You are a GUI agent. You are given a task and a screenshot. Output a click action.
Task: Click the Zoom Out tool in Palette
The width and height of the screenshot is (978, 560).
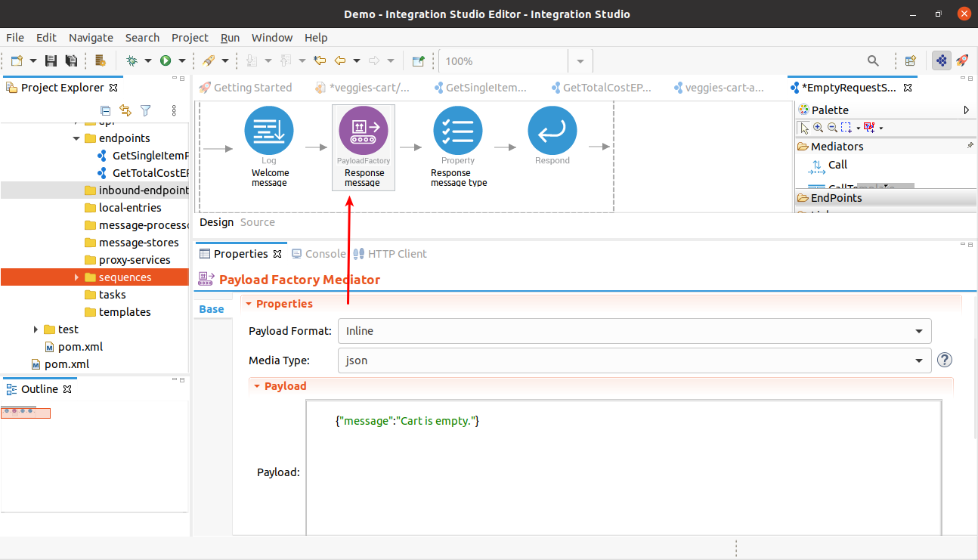point(831,128)
